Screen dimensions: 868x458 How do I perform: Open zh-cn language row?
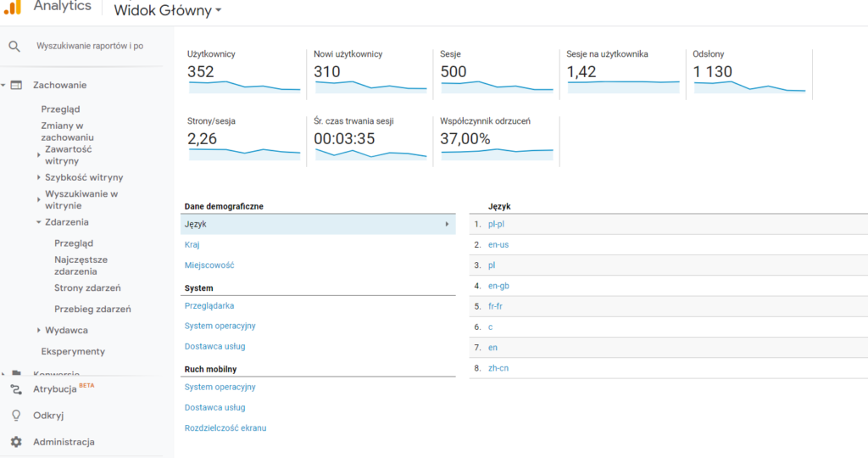(x=498, y=368)
